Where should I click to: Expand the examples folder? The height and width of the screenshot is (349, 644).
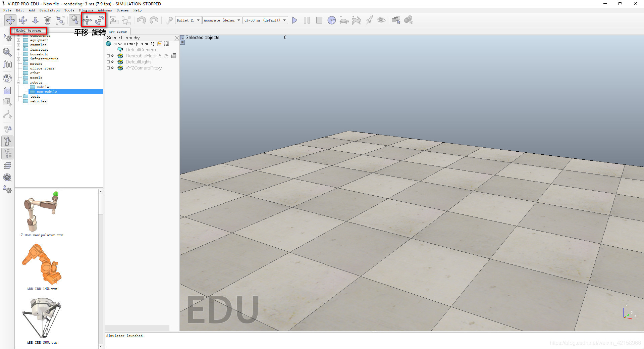18,45
